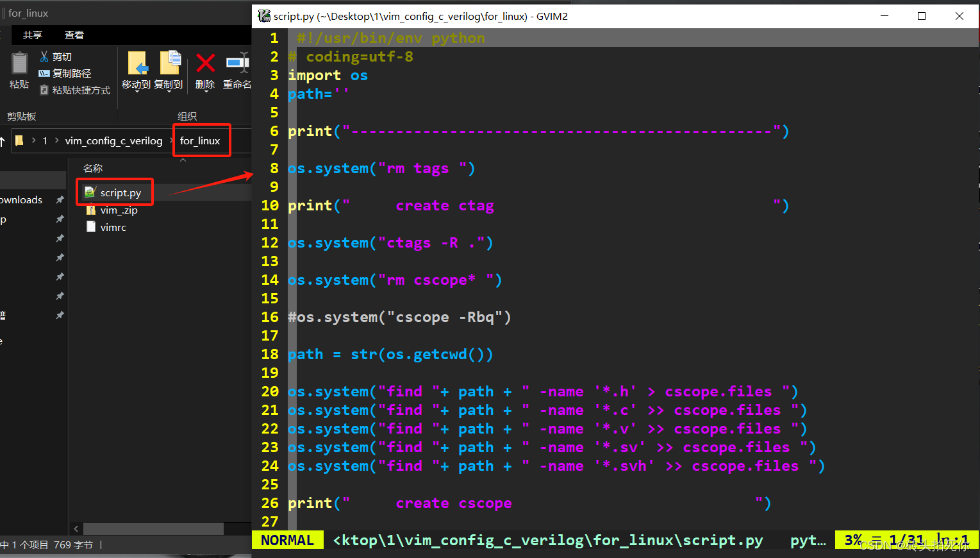Unpin Downloads from quick access
Screen dimensions: 980x558
(60, 199)
